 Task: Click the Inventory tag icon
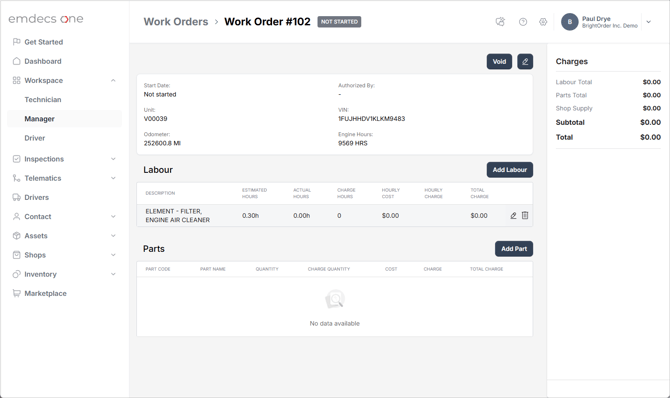[16, 274]
